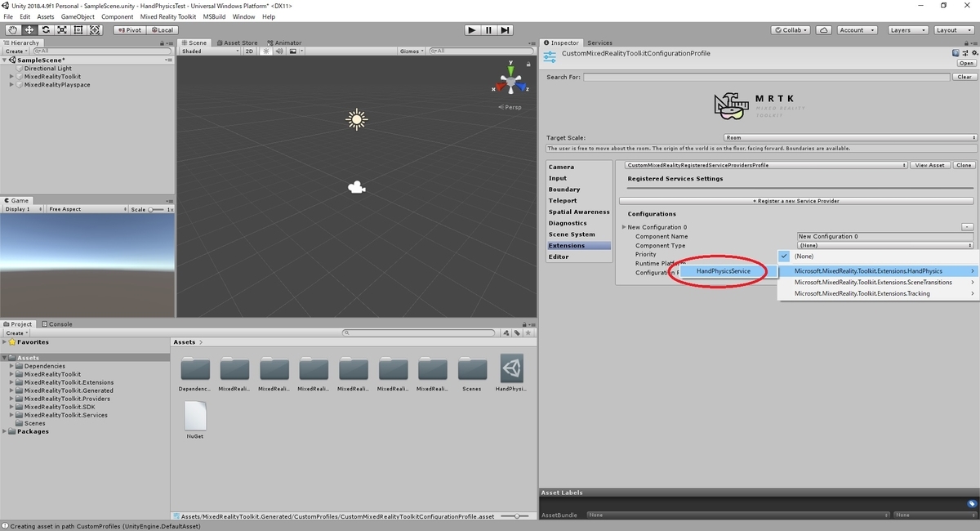Screen dimensions: 980x531
Task: Click the View Asset button
Action: tap(929, 165)
